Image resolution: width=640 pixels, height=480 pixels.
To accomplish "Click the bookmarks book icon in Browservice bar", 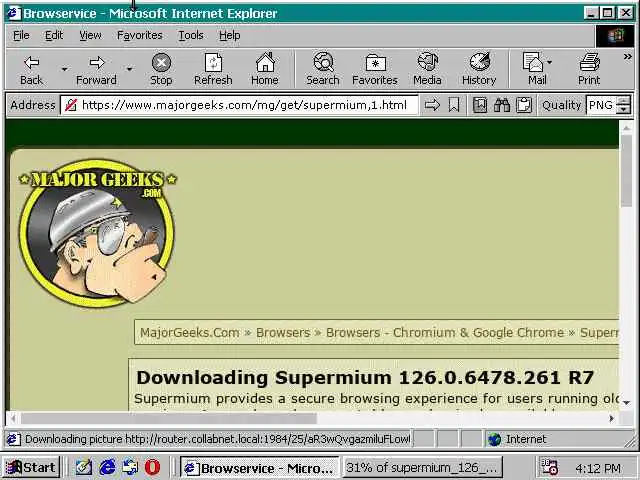I will coord(480,105).
